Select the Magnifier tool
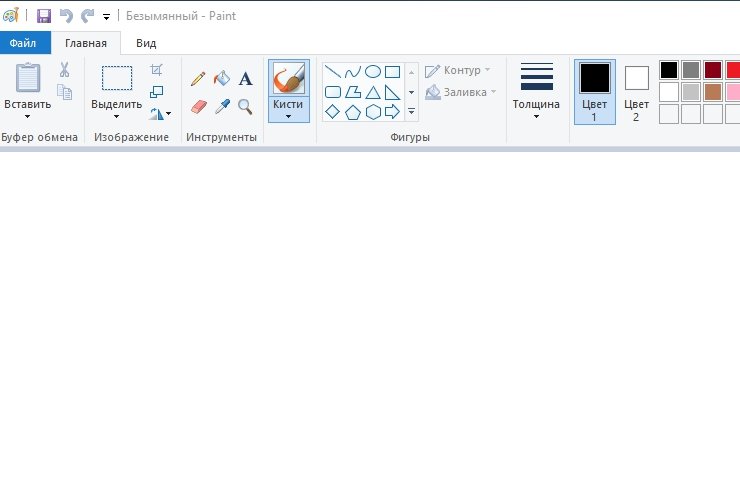The height and width of the screenshot is (486, 740). (x=245, y=106)
